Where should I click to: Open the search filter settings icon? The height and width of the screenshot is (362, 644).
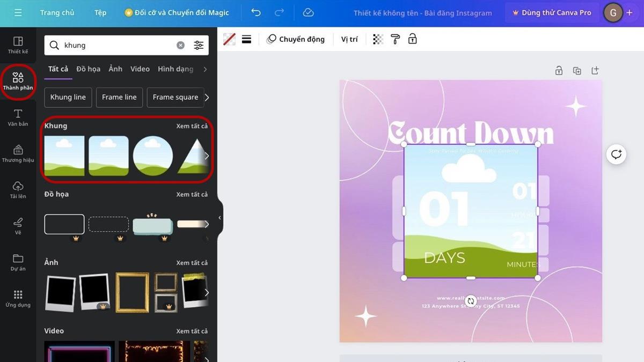click(199, 46)
